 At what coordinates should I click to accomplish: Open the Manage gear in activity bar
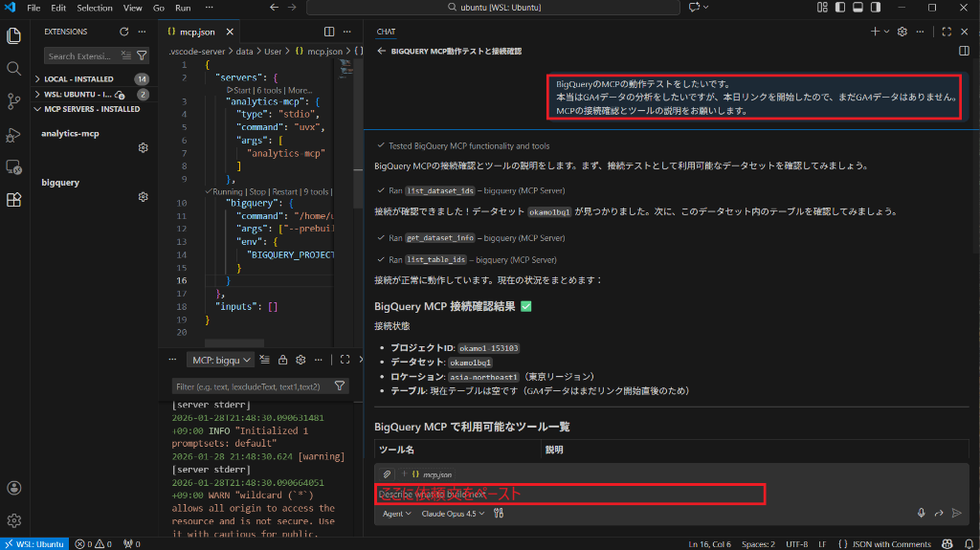(x=13, y=520)
